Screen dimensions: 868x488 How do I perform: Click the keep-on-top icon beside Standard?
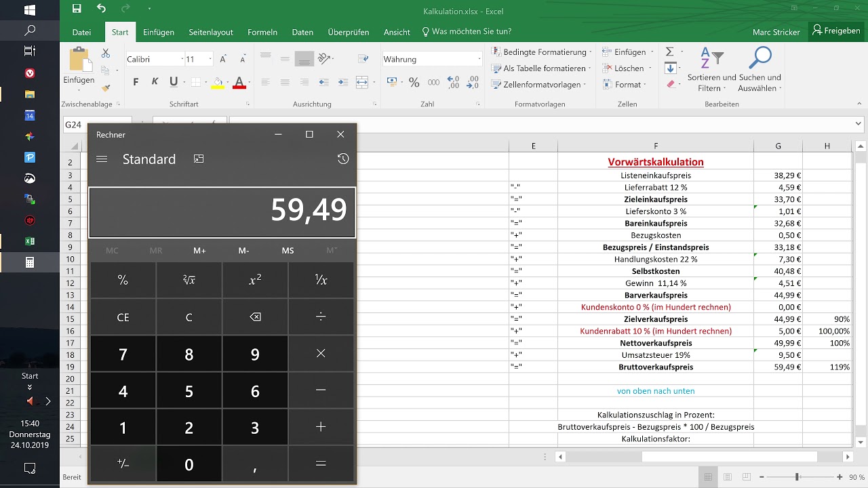(199, 159)
